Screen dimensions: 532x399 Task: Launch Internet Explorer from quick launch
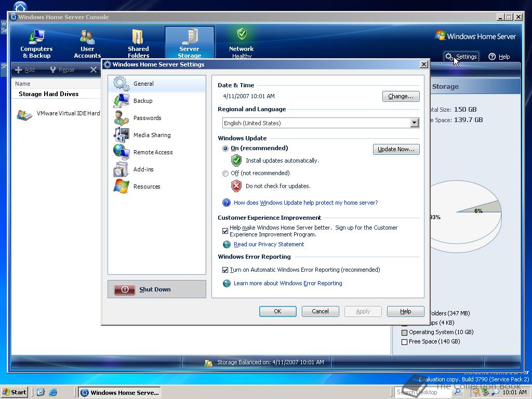[54, 393]
